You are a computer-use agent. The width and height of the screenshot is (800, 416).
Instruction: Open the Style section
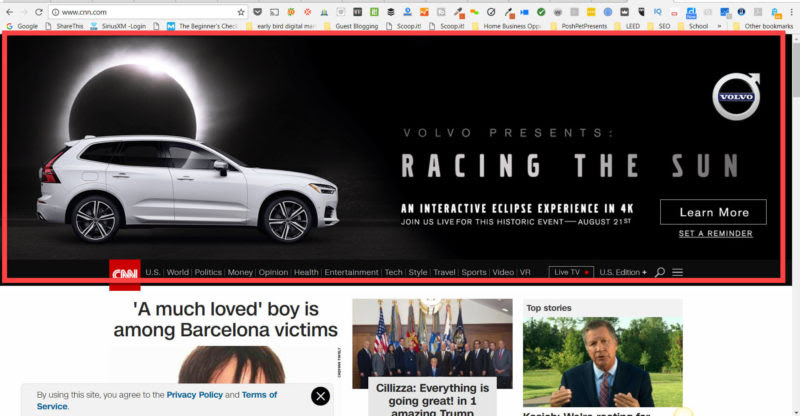click(418, 273)
